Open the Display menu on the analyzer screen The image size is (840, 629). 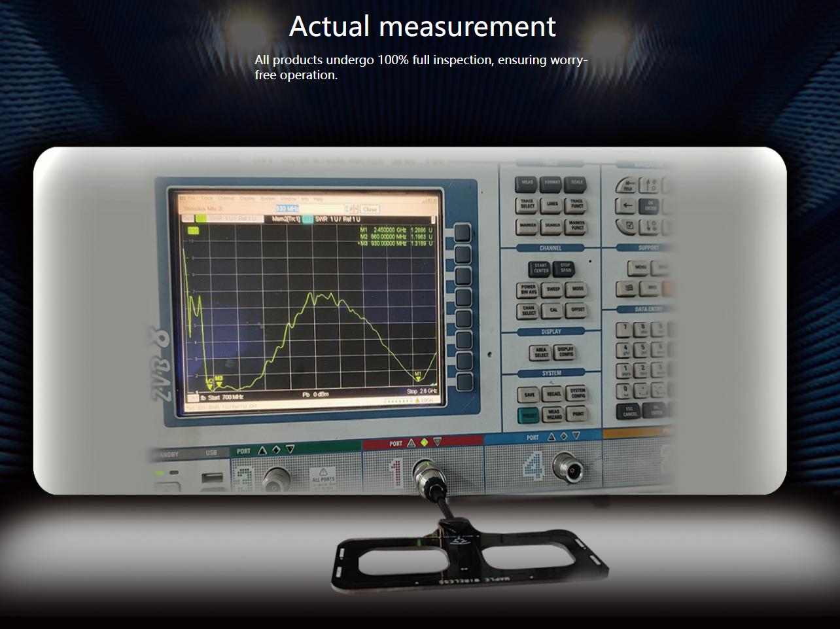point(247,198)
